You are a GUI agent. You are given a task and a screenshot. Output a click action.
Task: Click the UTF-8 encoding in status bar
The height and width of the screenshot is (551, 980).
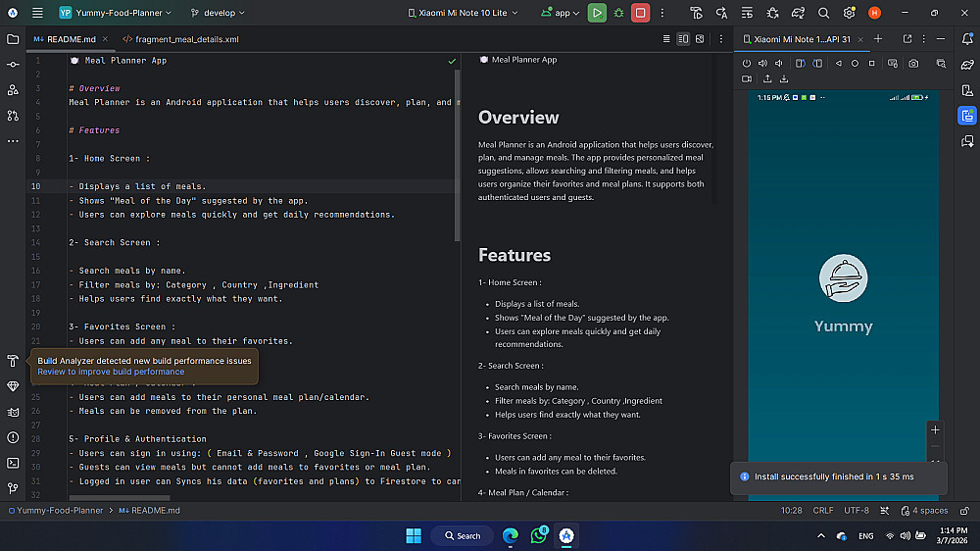(856, 511)
